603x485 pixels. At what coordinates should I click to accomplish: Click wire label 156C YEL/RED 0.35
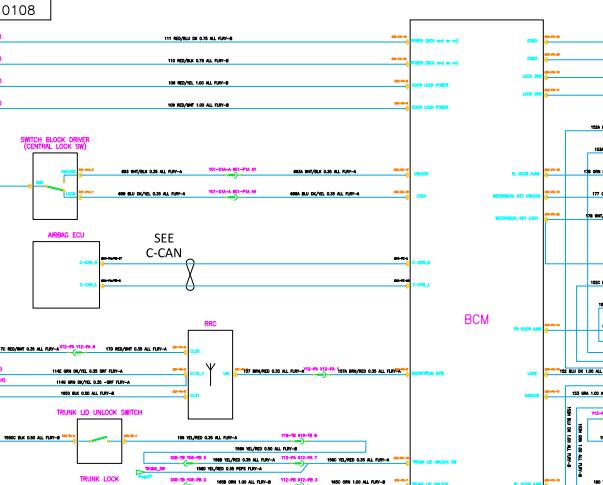click(x=358, y=460)
